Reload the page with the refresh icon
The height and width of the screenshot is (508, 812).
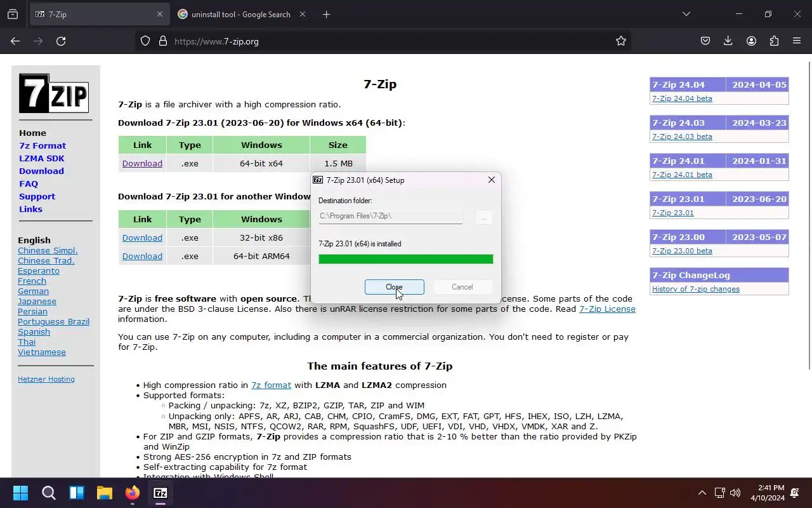point(61,41)
